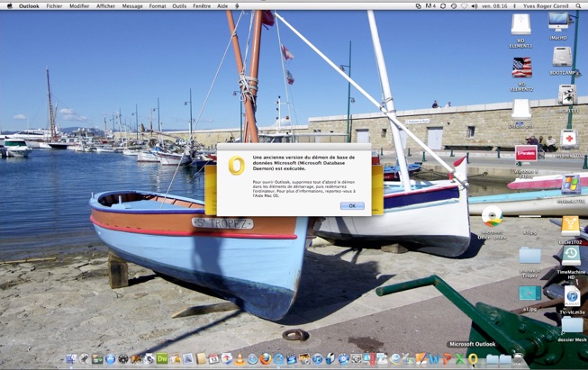Open the Format menu
This screenshot has height=370, width=588.
(157, 6)
